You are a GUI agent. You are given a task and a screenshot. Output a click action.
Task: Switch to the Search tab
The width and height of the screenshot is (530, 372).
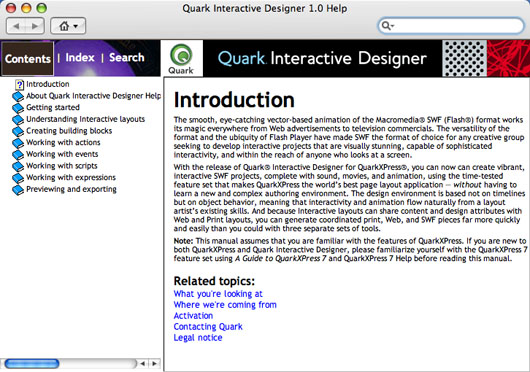pos(127,57)
